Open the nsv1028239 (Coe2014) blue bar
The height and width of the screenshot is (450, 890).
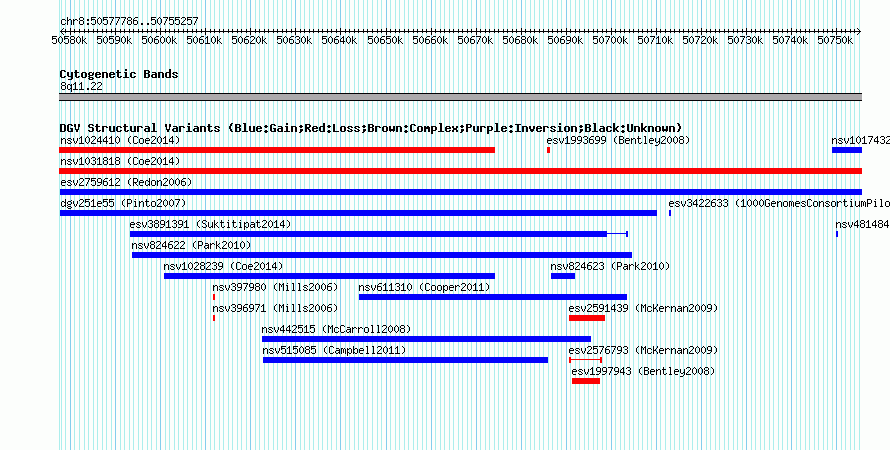tap(329, 276)
